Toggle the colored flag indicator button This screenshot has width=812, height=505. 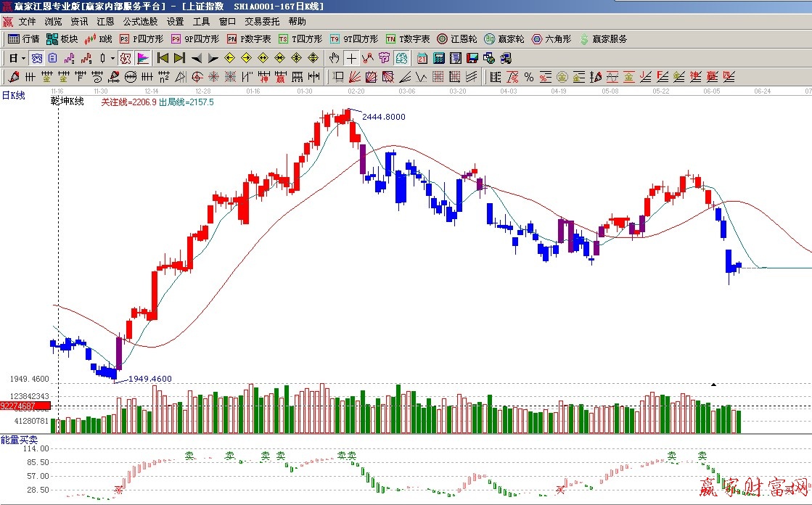tap(142, 58)
